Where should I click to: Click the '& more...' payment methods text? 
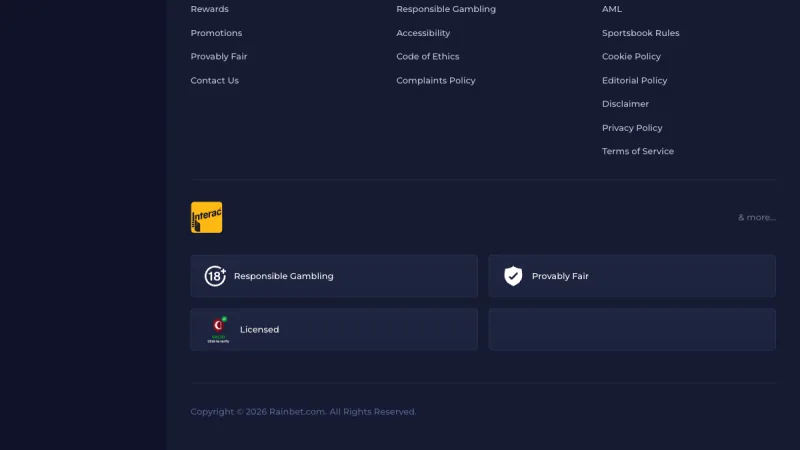pyautogui.click(x=757, y=217)
